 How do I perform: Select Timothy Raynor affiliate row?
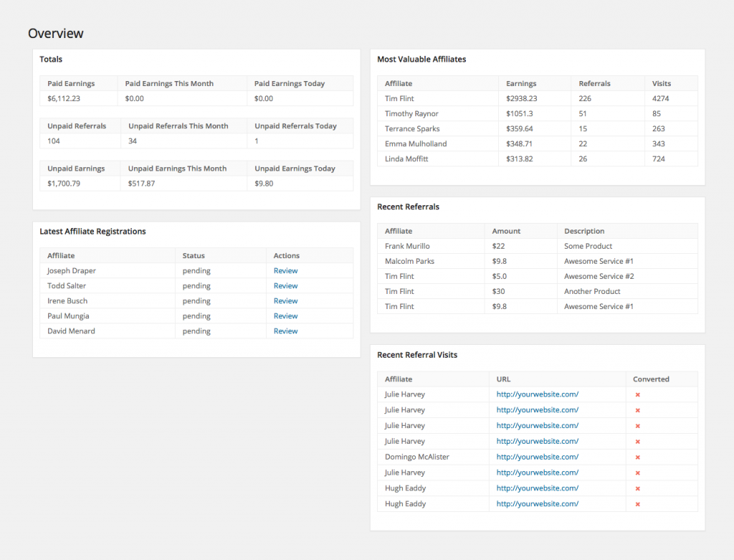tap(538, 114)
